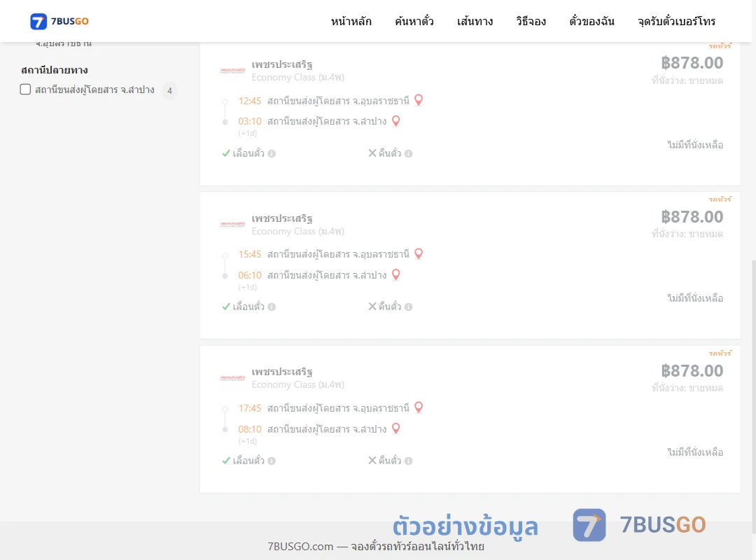Click green check icon on 15:45 trip's เลื่อนตั๋ว

pyautogui.click(x=225, y=307)
